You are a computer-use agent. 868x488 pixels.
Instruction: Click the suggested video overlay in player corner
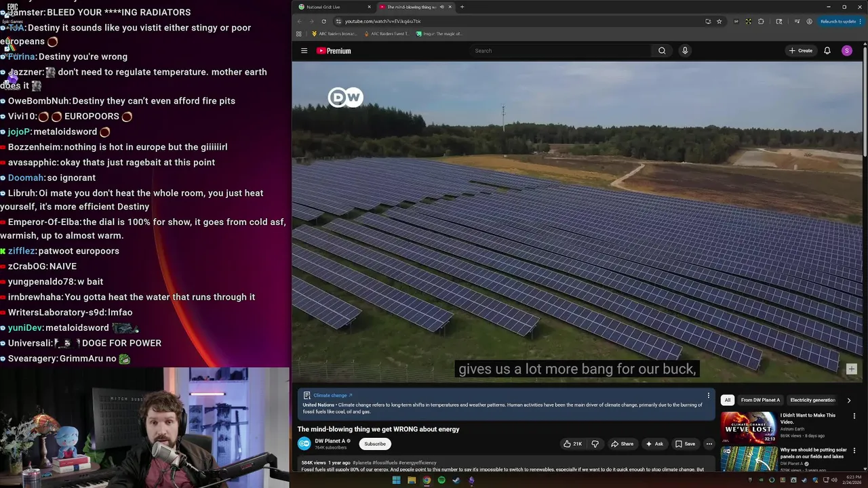coord(852,369)
